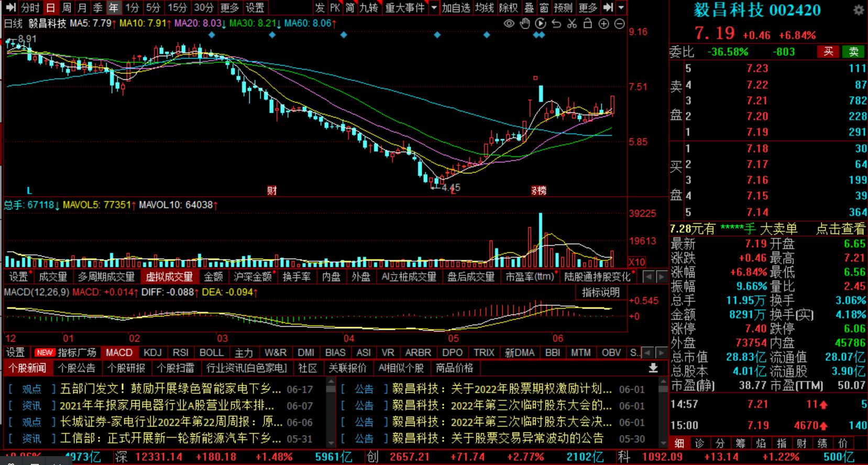
Task: Zoom out with the minus circle icon
Action: coord(619,24)
